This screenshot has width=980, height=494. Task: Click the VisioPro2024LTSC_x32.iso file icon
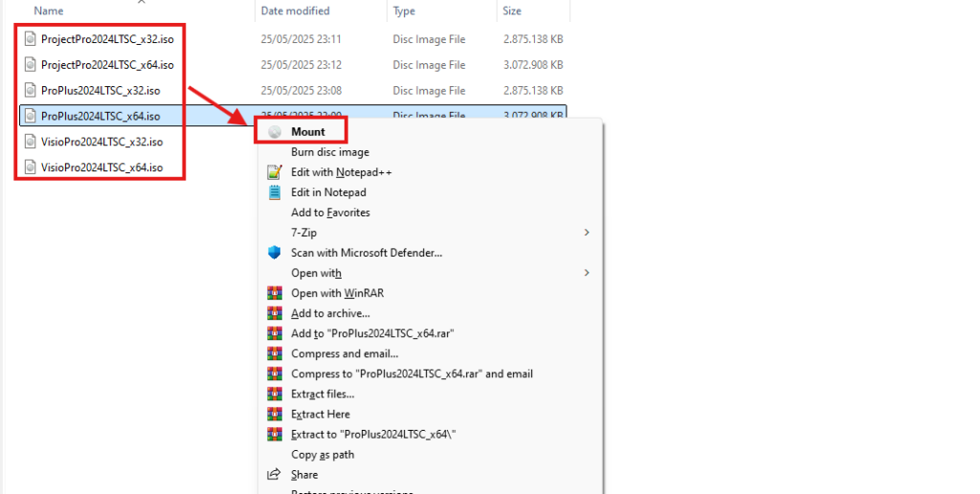tap(30, 142)
